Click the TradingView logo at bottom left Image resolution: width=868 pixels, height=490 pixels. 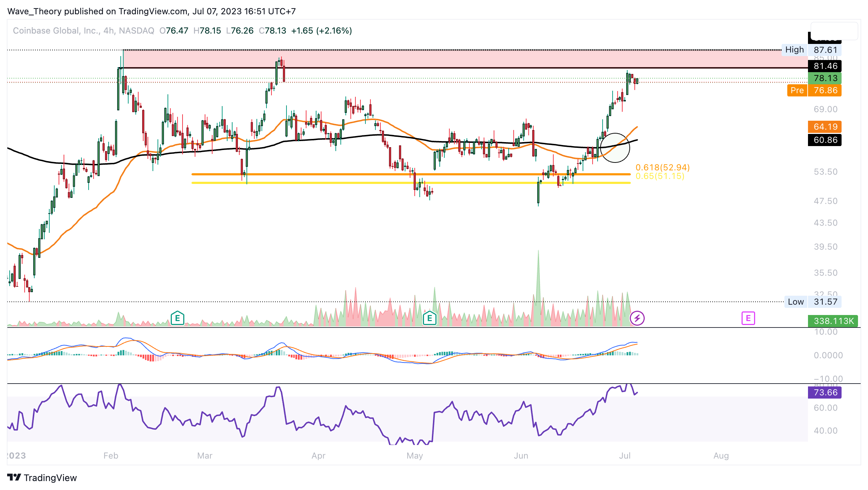[42, 477]
